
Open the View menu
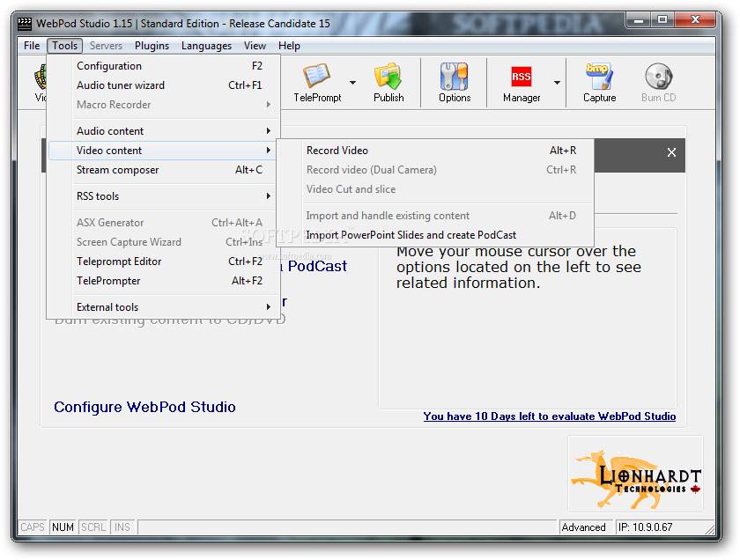[x=255, y=46]
